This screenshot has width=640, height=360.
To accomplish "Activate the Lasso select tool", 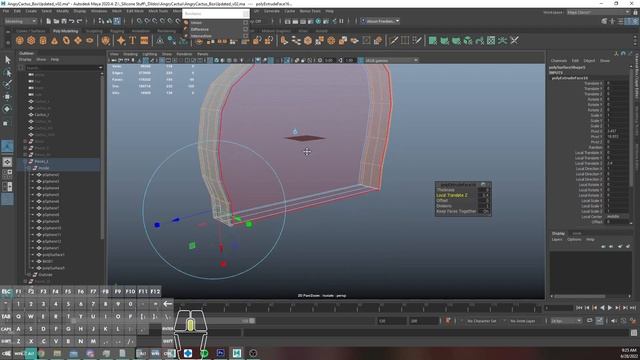I will [x=7, y=73].
